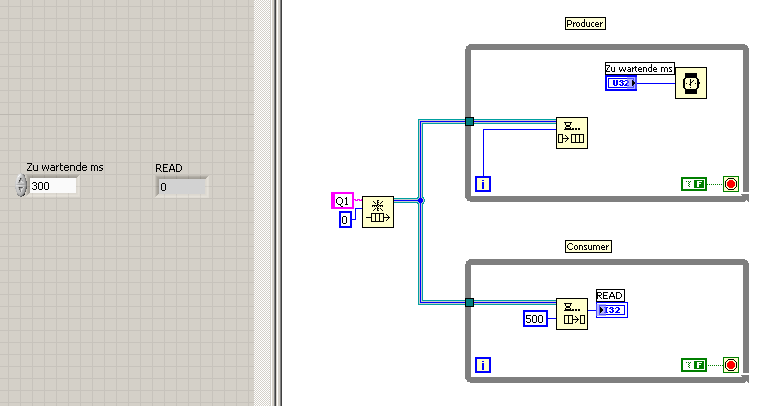The image size is (770, 406).
Task: Select the Q1 queue name string constant
Action: point(342,201)
